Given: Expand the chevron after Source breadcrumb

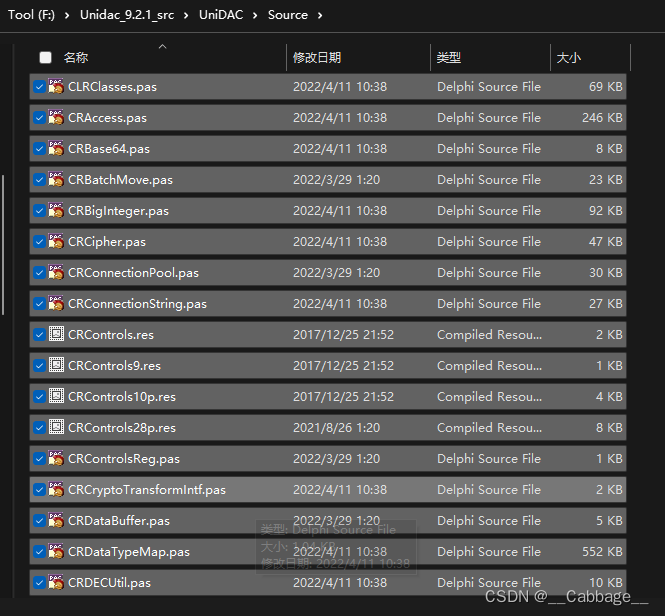Looking at the screenshot, I should (x=320, y=16).
